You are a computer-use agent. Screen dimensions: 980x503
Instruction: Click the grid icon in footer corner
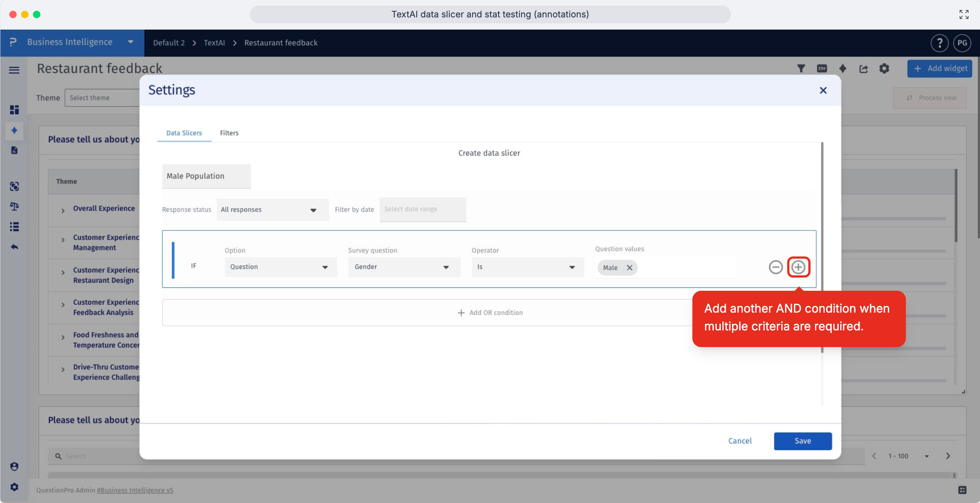(x=962, y=490)
